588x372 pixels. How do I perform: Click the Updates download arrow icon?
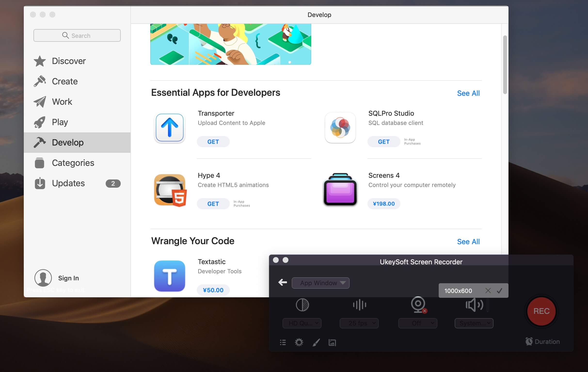pyautogui.click(x=40, y=183)
